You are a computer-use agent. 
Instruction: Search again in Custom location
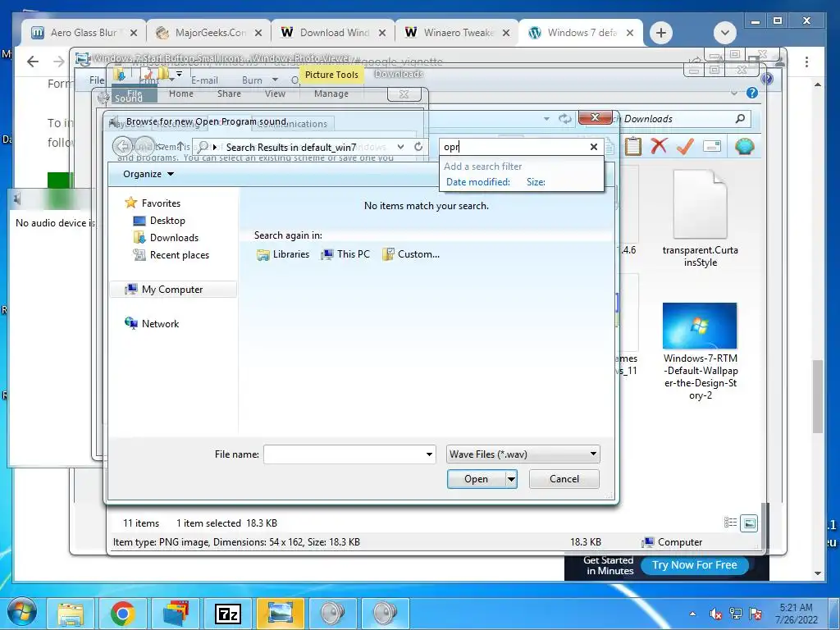pos(412,254)
